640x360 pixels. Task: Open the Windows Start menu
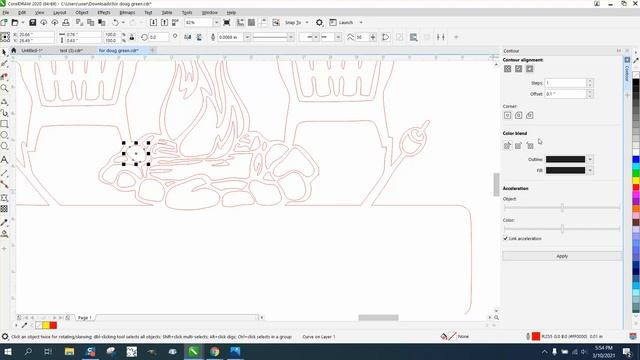pyautogui.click(x=8, y=351)
